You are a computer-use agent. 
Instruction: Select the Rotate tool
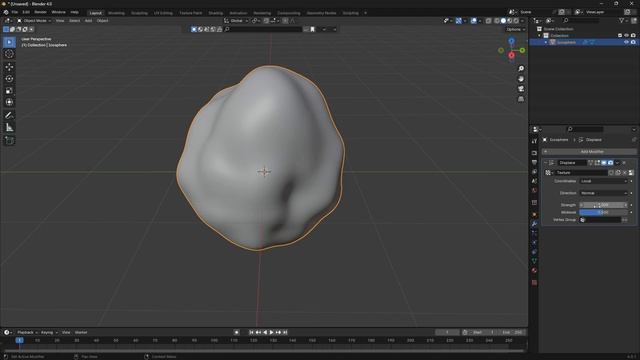[9, 79]
